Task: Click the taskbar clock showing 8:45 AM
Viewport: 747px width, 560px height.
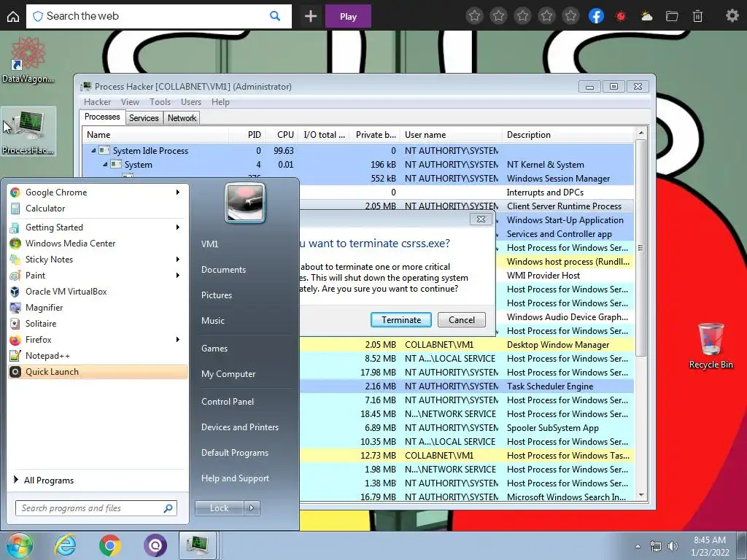Action: (x=710, y=546)
